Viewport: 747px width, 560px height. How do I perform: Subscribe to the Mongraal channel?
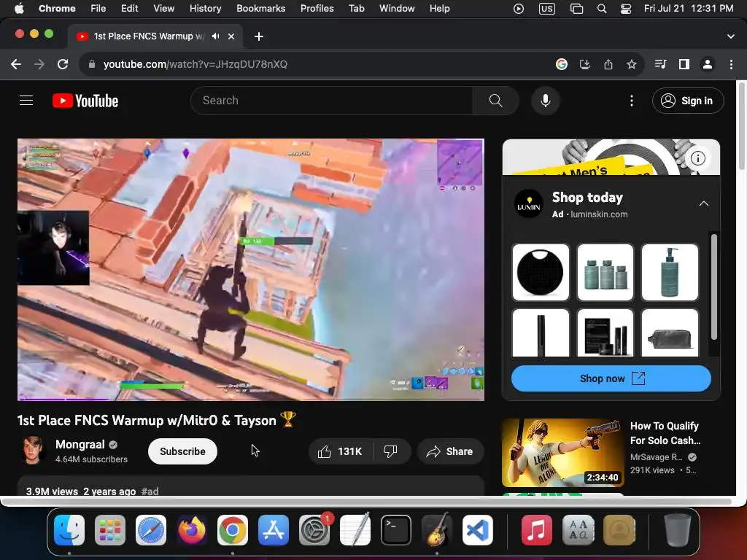(x=182, y=451)
